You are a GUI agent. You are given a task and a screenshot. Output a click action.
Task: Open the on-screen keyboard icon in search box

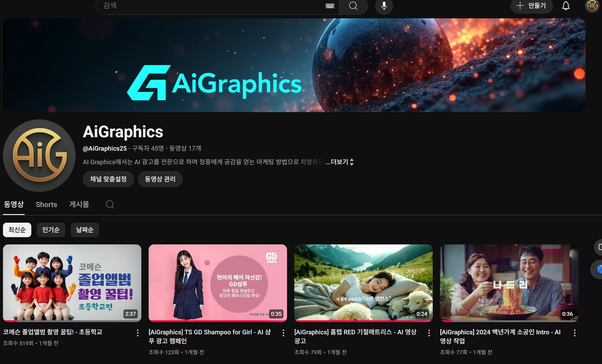330,6
